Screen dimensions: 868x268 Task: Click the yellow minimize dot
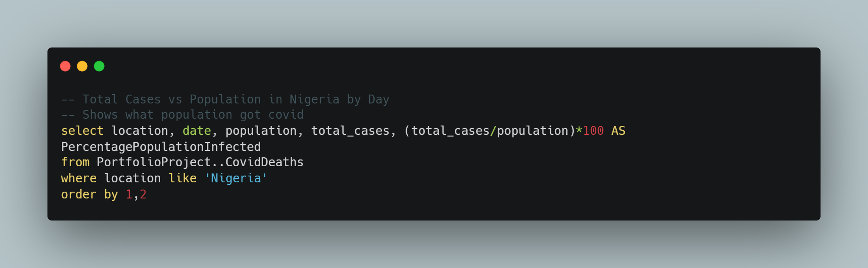[x=82, y=66]
